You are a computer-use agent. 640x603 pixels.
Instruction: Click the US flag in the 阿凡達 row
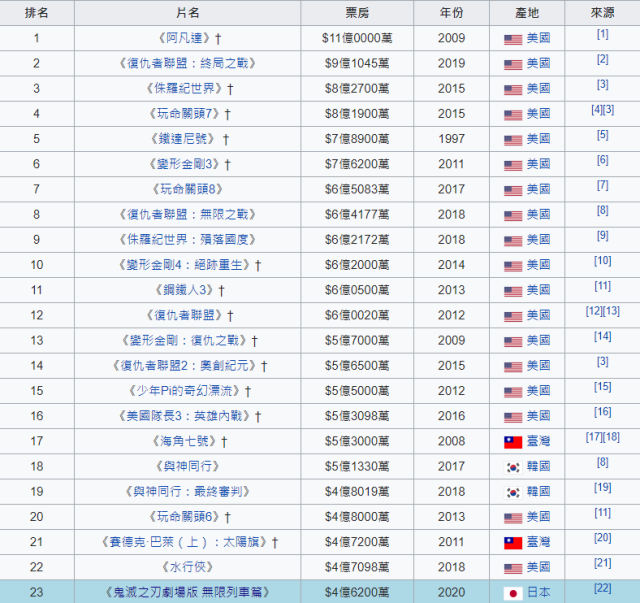513,39
